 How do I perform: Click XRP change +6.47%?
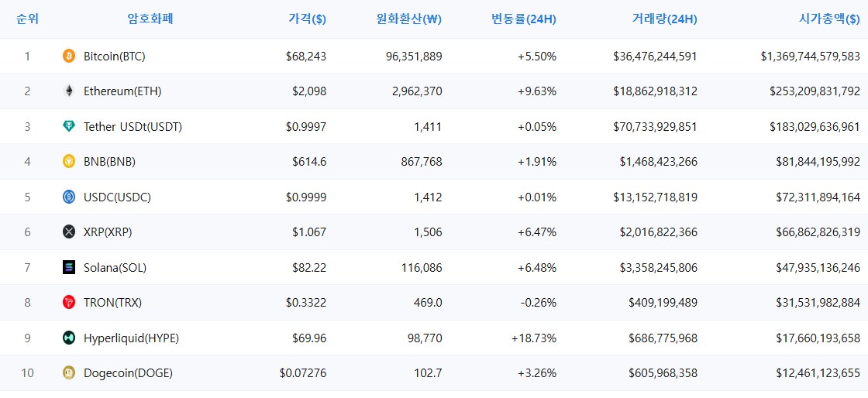[x=537, y=233]
